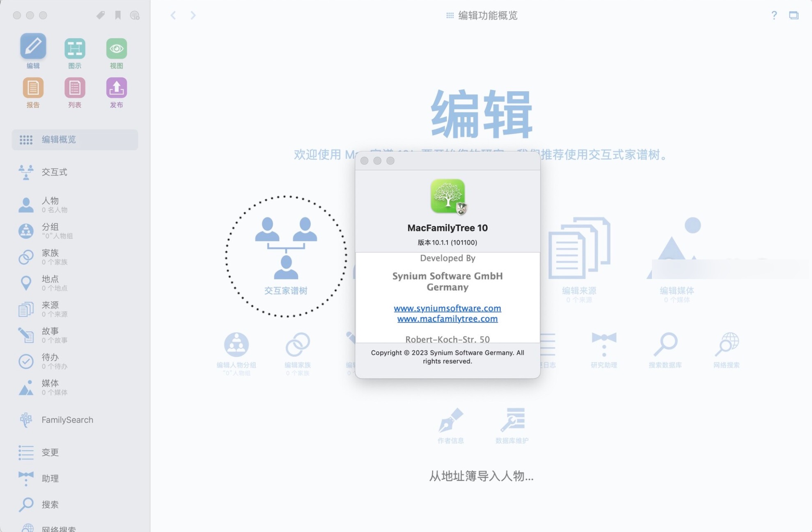Image resolution: width=812 pixels, height=532 pixels.
Task: Open FamilySearch integration icon
Action: click(x=25, y=420)
